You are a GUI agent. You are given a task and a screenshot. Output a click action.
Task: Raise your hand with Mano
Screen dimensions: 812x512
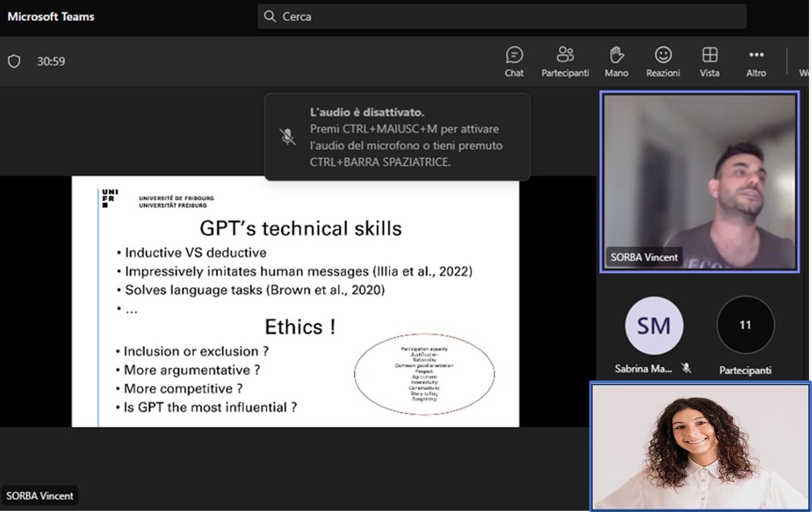616,61
